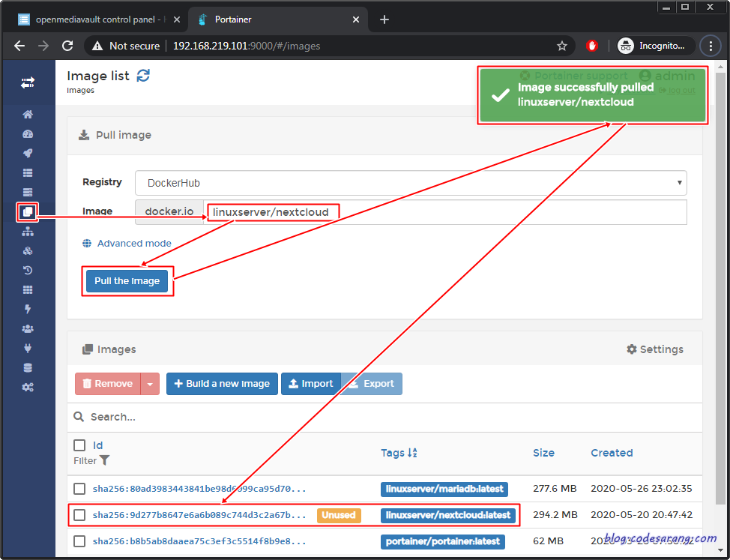The height and width of the screenshot is (560, 730).
Task: Select the linuxserver/nextcloud image checkbox
Action: pos(79,515)
